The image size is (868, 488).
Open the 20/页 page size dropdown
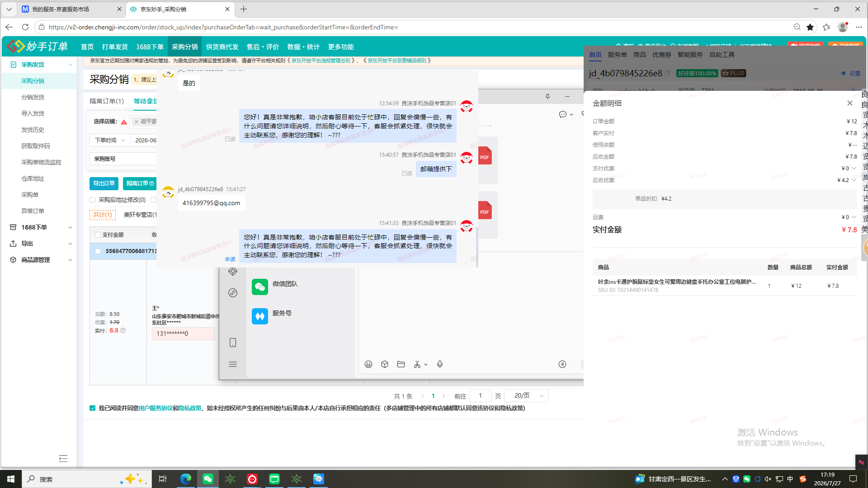pyautogui.click(x=526, y=396)
